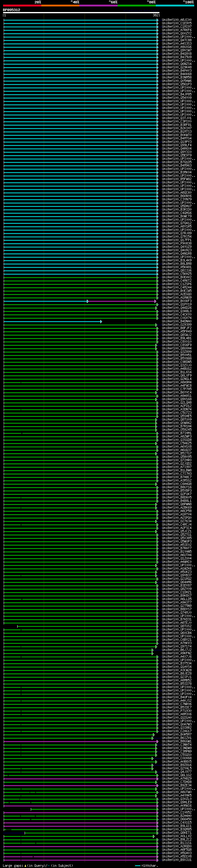This screenshot has width=197, height=868.
Task: Select hit label UniRef100_A9UXG6
Action: [x=176, y=47]
